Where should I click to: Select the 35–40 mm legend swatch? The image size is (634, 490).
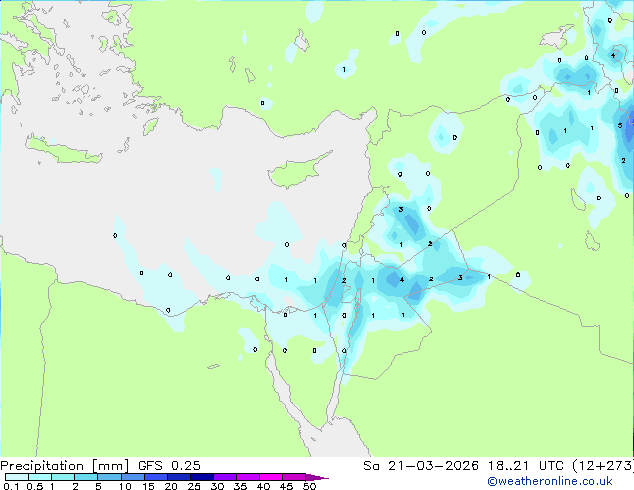[247, 477]
